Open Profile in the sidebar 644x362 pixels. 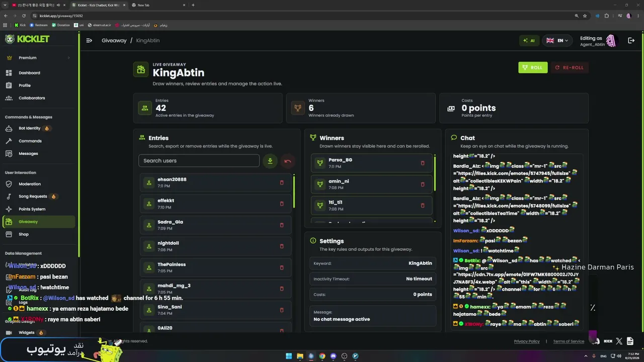pos(25,85)
